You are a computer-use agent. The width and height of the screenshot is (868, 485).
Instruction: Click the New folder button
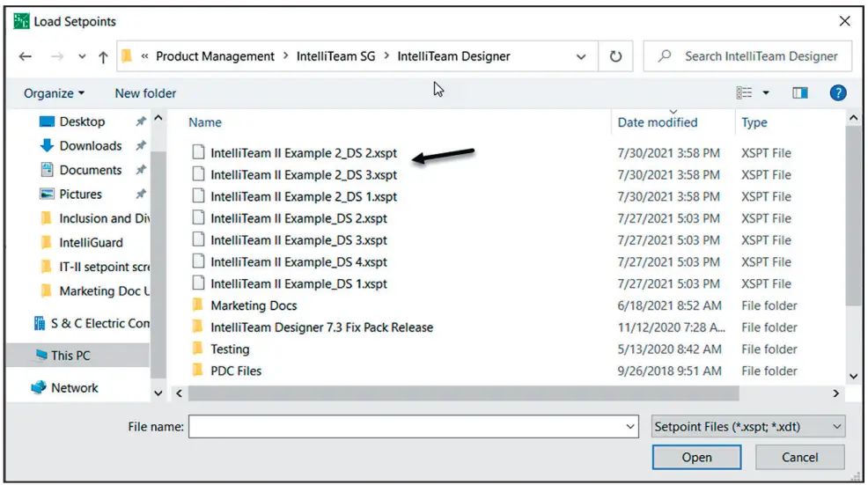pyautogui.click(x=145, y=93)
